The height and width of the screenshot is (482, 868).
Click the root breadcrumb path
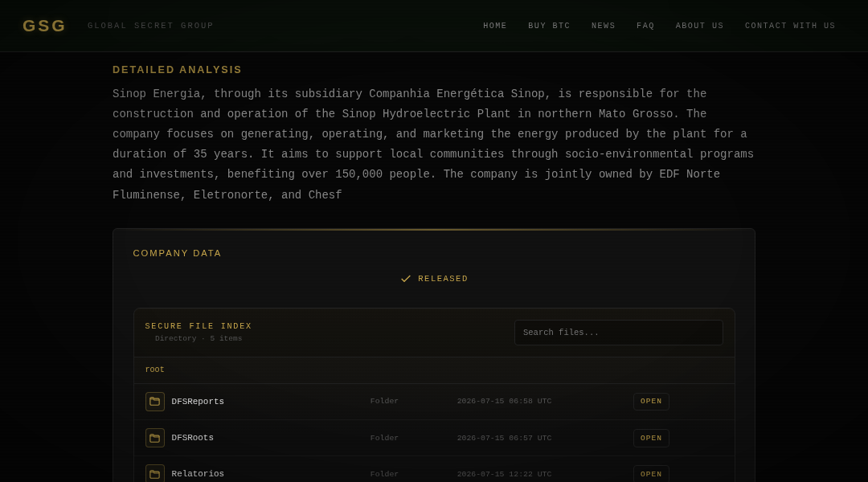(154, 370)
